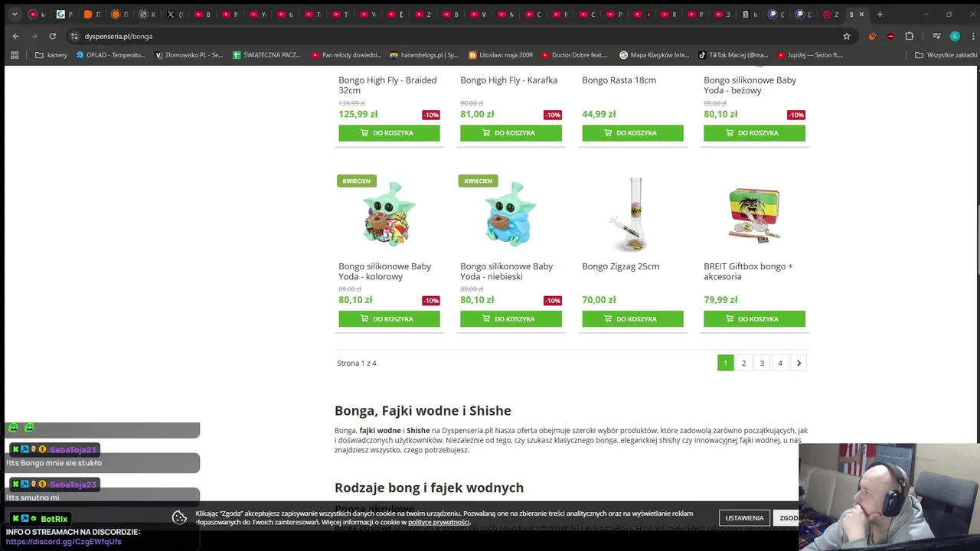This screenshot has height=551, width=980.
Task: Open the Chrome profile avatar icon
Action: tap(955, 36)
